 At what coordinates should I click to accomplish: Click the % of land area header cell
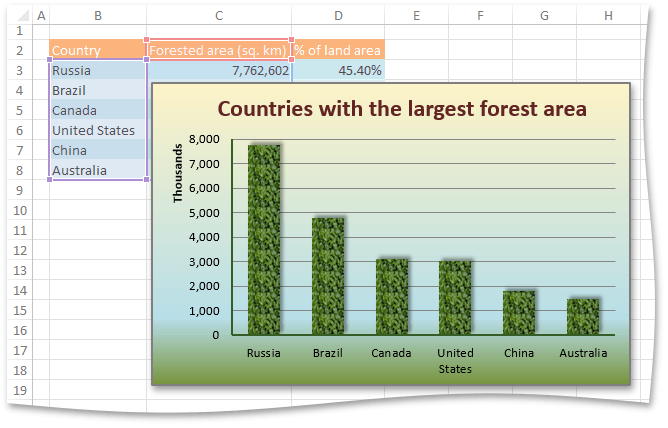(338, 50)
